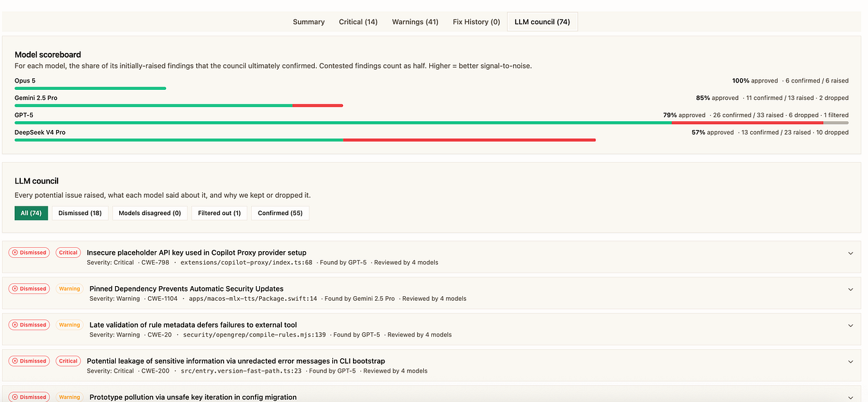Screen dimensions: 868x402
Task: Click the Opus 5 score bar
Action: [x=90, y=88]
